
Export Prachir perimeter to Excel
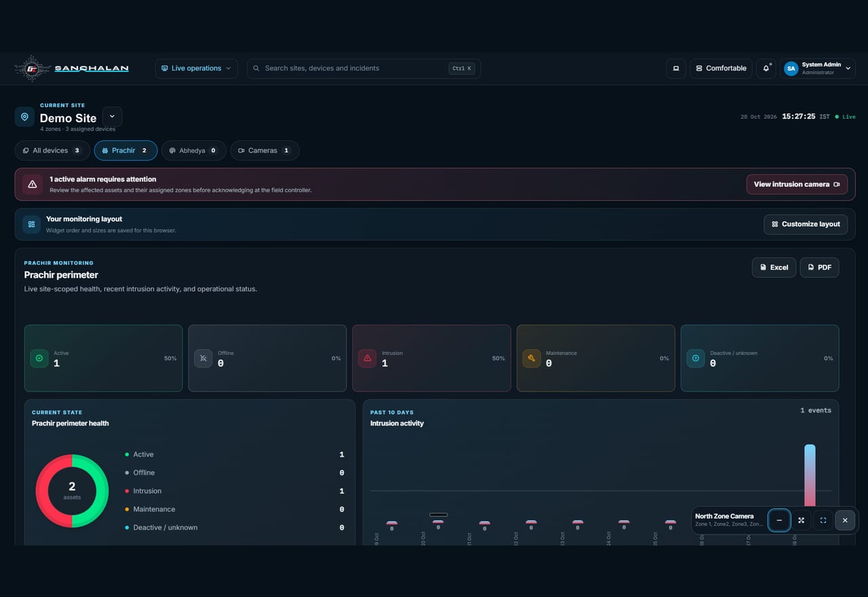[774, 267]
